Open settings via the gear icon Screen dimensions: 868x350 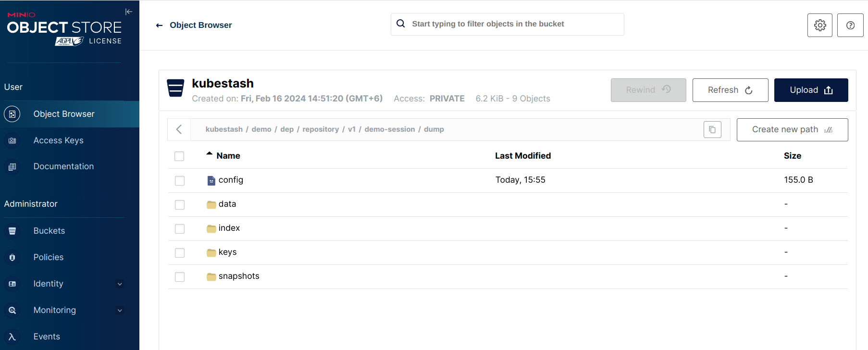point(819,25)
